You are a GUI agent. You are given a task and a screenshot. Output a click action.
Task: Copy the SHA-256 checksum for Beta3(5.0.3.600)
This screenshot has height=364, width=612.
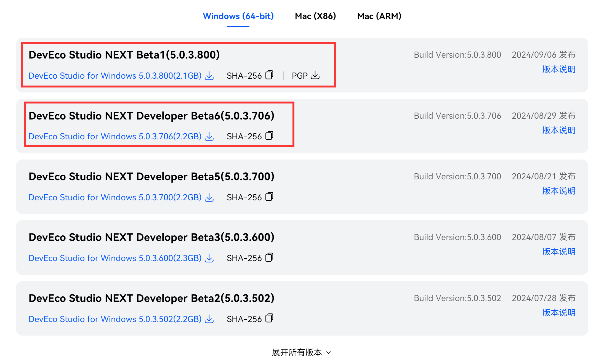pos(269,257)
